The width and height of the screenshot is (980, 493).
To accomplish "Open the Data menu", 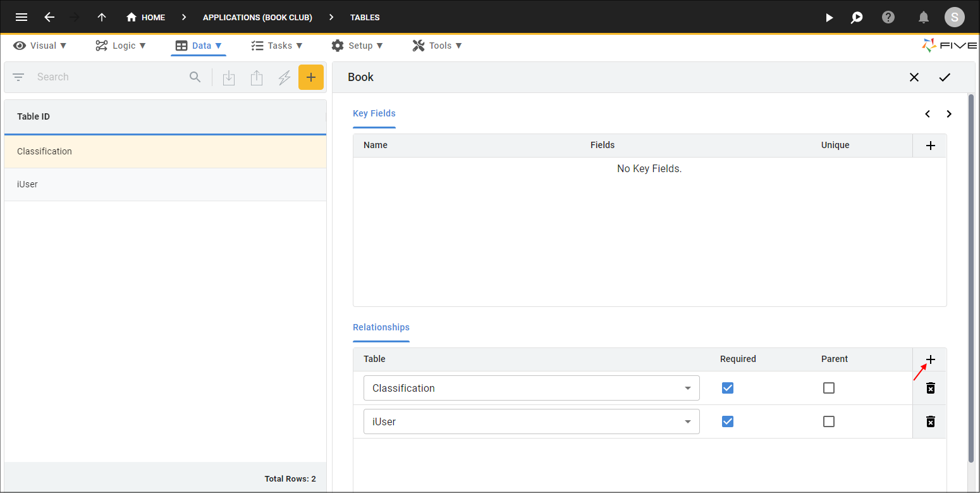I will pyautogui.click(x=199, y=46).
